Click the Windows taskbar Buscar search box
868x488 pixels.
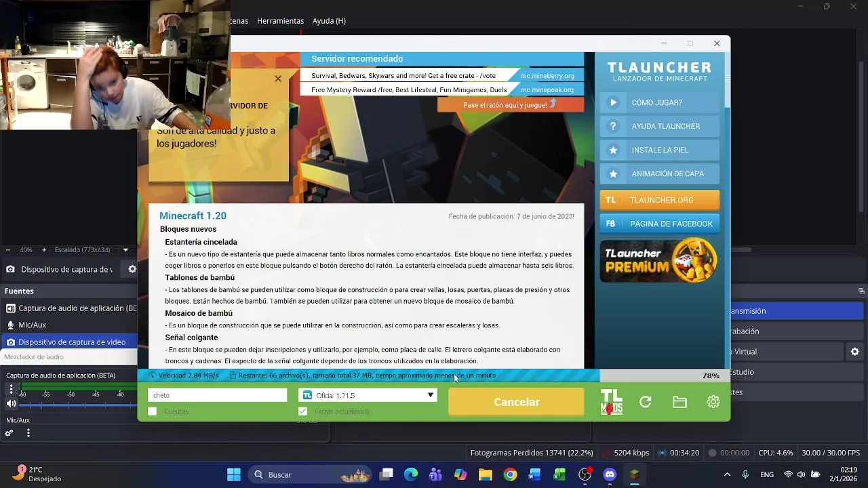coord(310,474)
